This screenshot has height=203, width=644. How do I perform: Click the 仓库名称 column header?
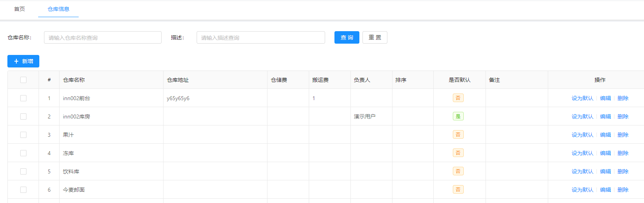pyautogui.click(x=74, y=80)
